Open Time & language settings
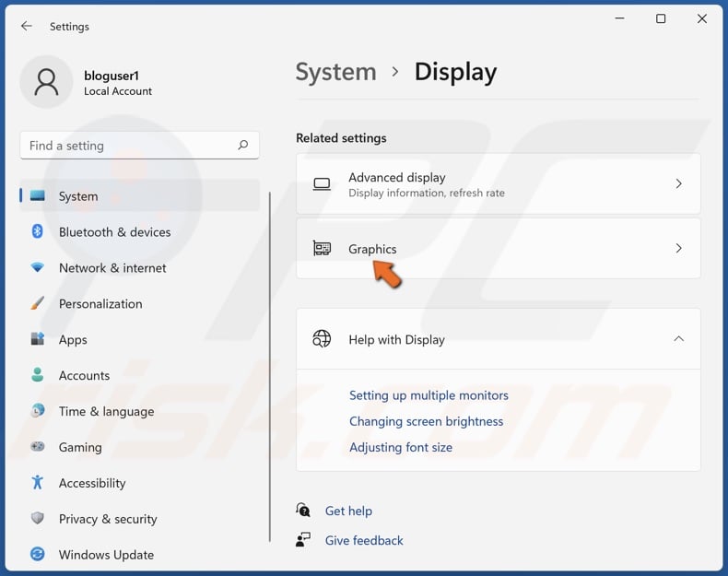The height and width of the screenshot is (576, 728). click(140, 411)
